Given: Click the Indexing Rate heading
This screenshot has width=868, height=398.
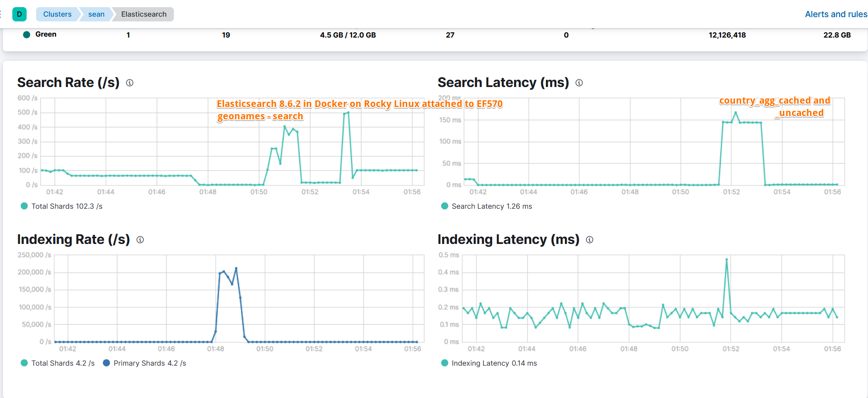Looking at the screenshot, I should pos(74,240).
